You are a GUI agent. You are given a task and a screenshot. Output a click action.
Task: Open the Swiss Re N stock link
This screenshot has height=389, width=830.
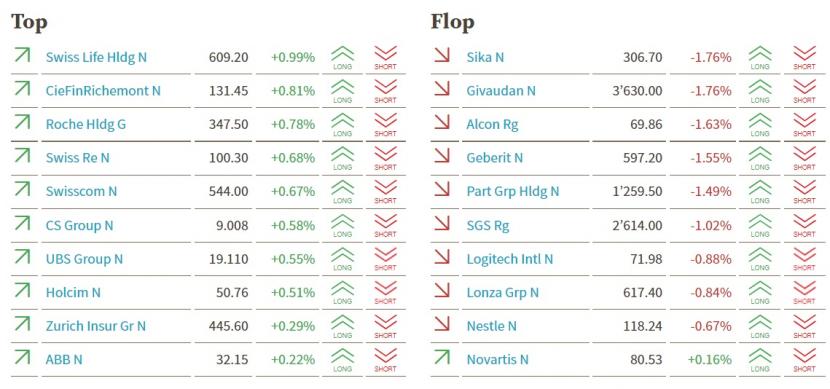[x=78, y=158]
